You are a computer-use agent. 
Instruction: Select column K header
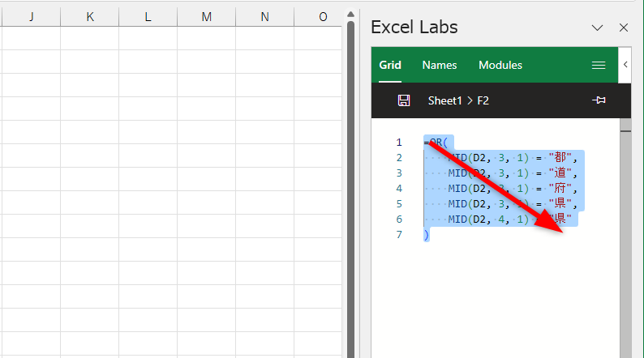(89, 17)
